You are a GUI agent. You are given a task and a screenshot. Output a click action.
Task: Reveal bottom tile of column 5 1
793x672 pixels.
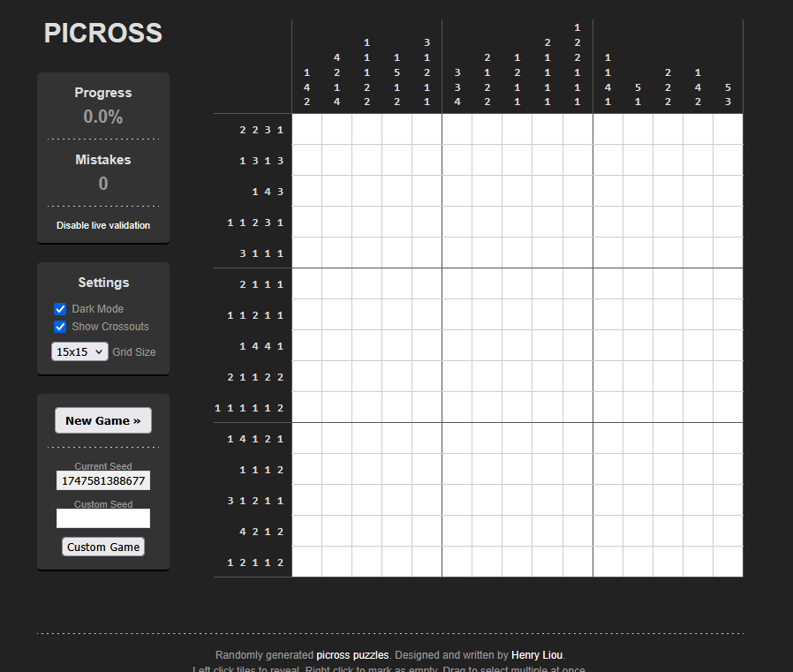638,562
